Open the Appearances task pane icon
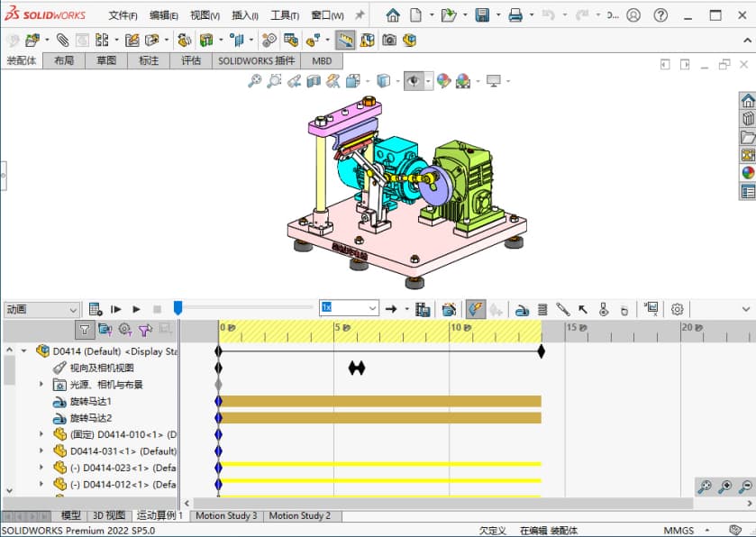The width and height of the screenshot is (756, 537). click(747, 172)
